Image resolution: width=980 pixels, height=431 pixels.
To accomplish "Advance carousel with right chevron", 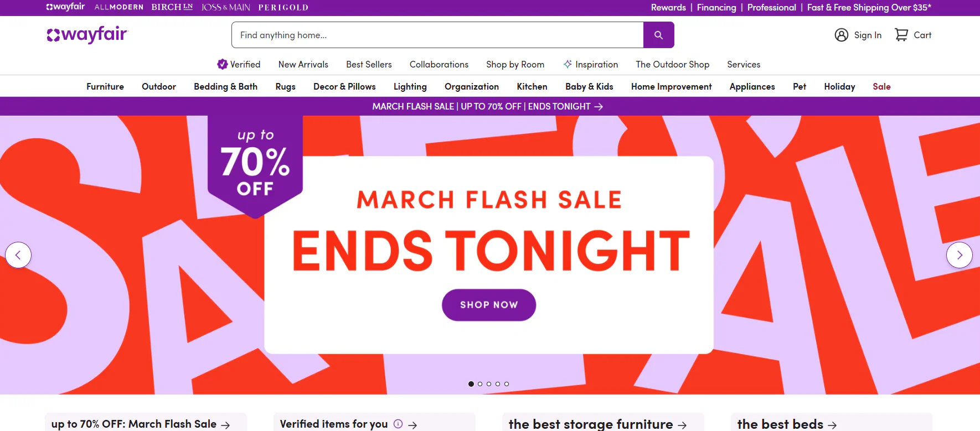I will (x=960, y=255).
